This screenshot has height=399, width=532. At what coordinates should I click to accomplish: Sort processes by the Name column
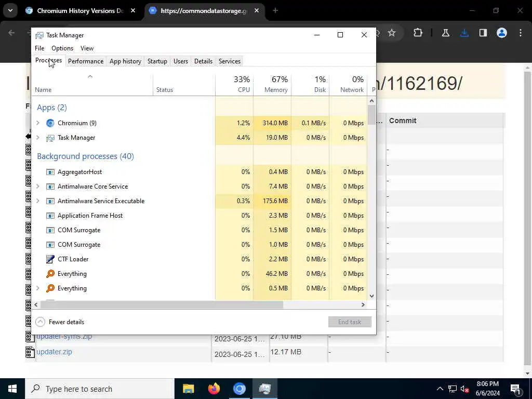[x=92, y=85]
